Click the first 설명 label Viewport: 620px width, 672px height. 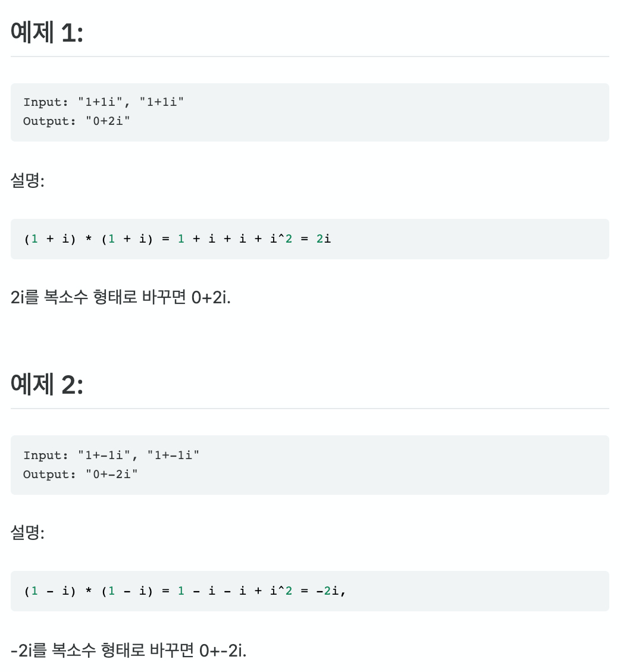tap(27, 180)
